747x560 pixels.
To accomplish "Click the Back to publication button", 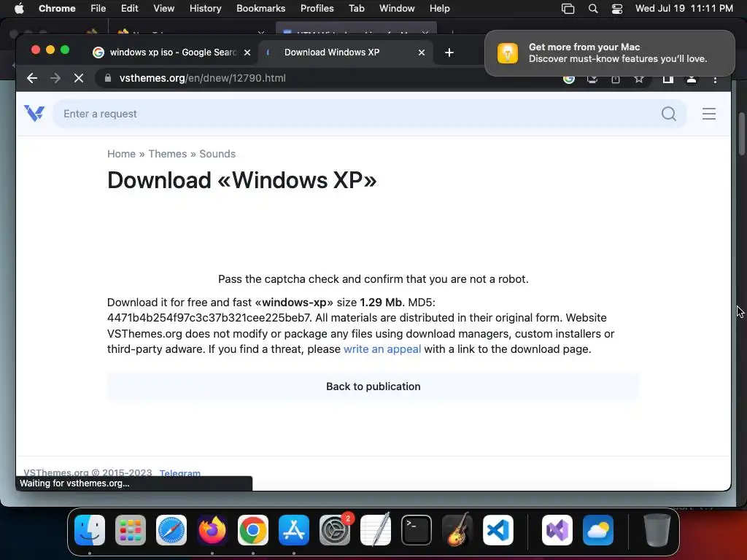I will pos(373,386).
